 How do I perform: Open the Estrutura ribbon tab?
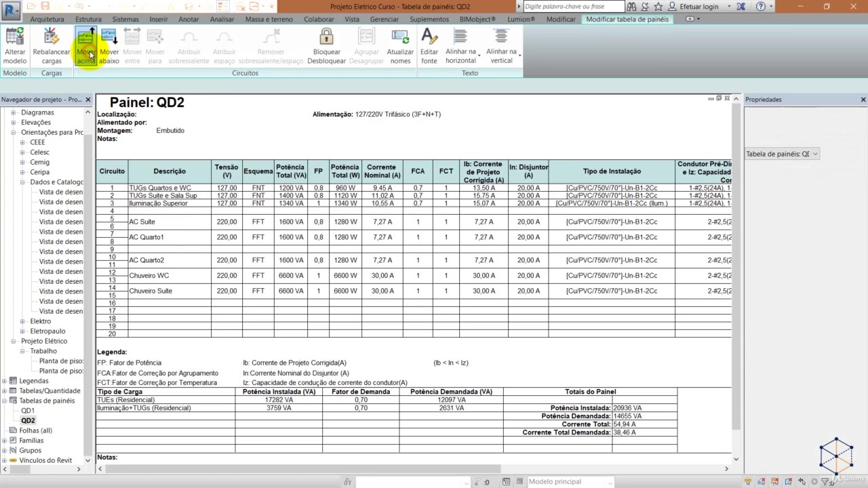pyautogui.click(x=88, y=19)
